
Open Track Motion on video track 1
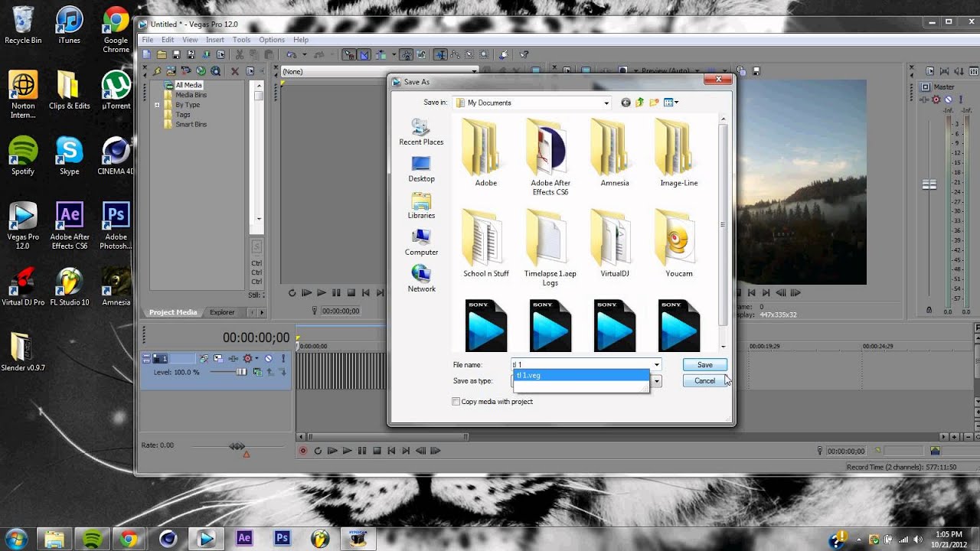click(218, 358)
